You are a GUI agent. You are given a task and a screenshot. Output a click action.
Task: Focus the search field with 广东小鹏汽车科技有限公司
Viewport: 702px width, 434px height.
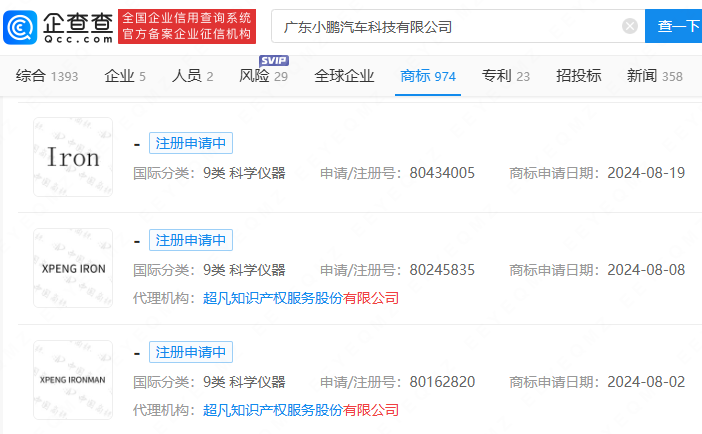click(458, 26)
